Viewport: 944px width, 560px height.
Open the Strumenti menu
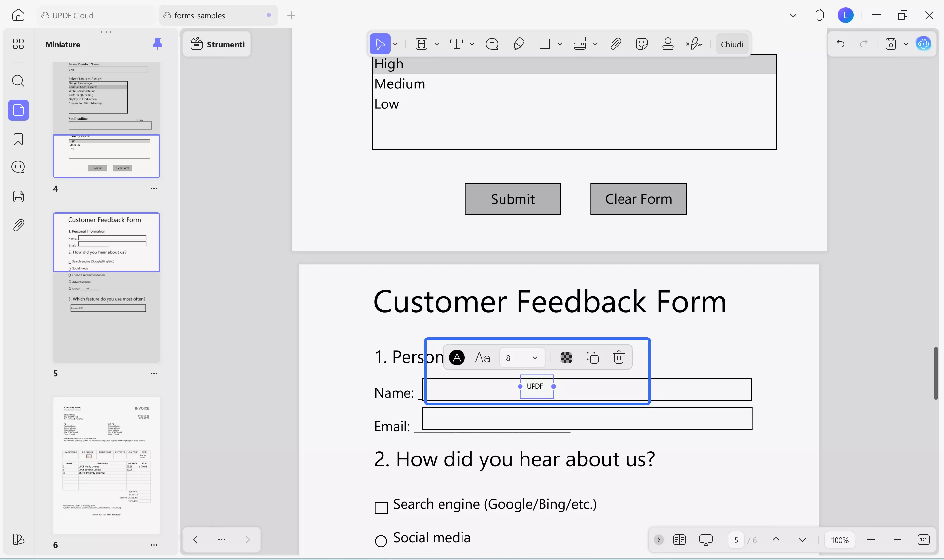218,44
